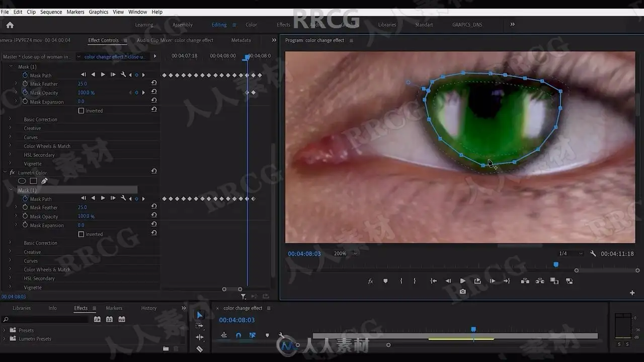Image resolution: width=644 pixels, height=362 pixels.
Task: Open the Program Monitor settings wrench
Action: (593, 254)
